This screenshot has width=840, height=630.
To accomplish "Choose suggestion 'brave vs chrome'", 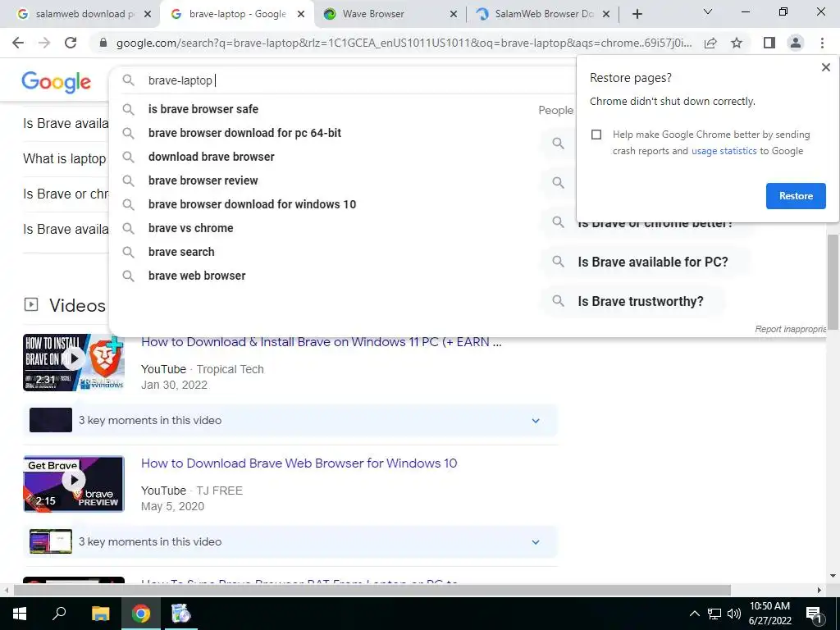I will click(x=190, y=228).
